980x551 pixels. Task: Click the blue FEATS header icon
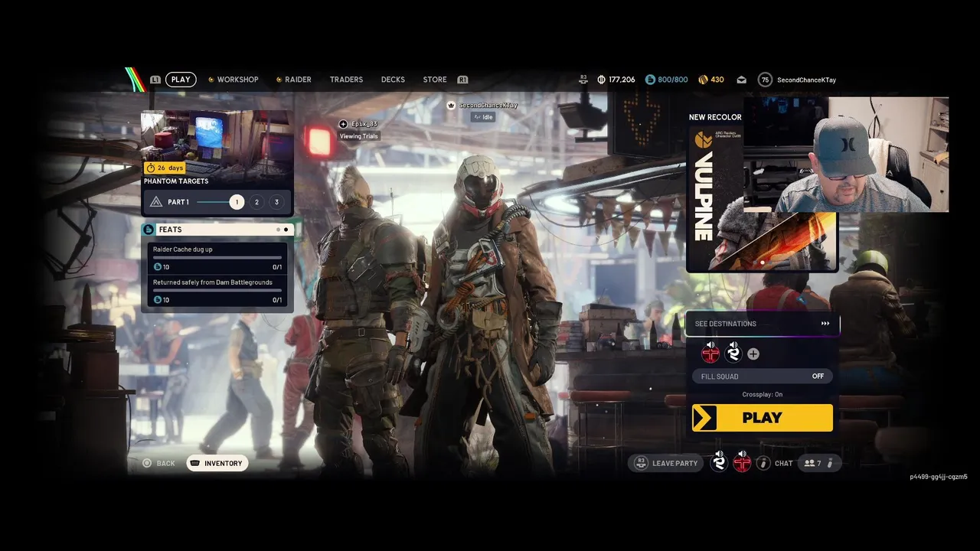149,230
